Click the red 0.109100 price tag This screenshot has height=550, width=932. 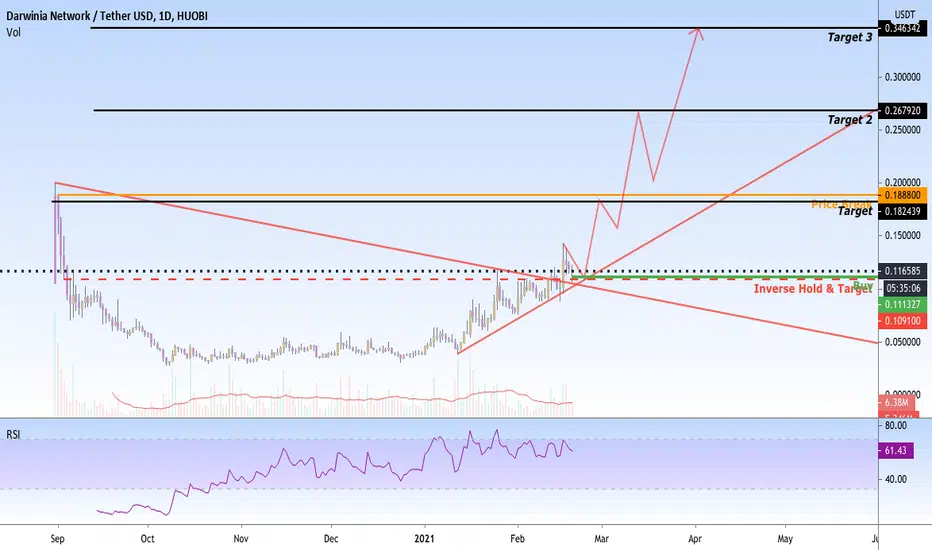tap(902, 321)
